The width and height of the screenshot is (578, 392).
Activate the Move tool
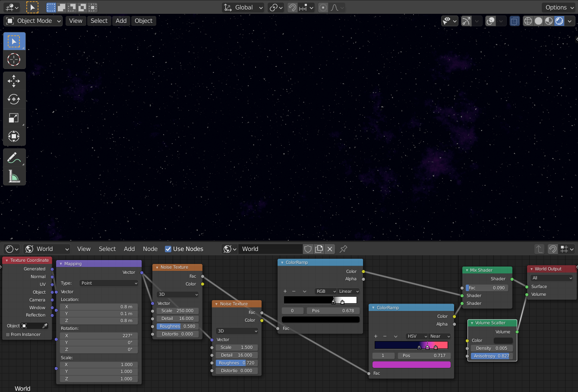point(14,81)
